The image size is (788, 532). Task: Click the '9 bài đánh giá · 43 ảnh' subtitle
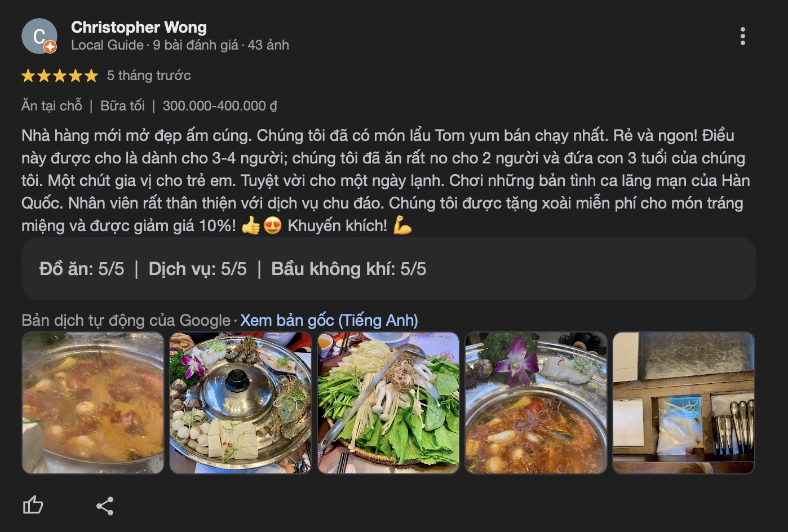(x=221, y=45)
